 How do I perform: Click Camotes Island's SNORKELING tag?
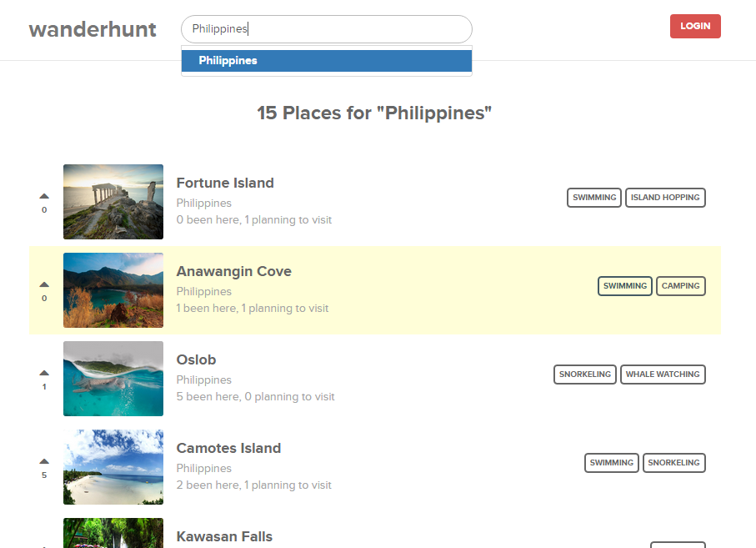pyautogui.click(x=674, y=462)
